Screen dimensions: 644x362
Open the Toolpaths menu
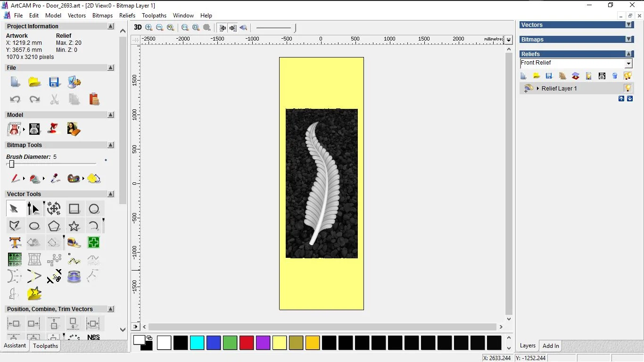pyautogui.click(x=154, y=16)
